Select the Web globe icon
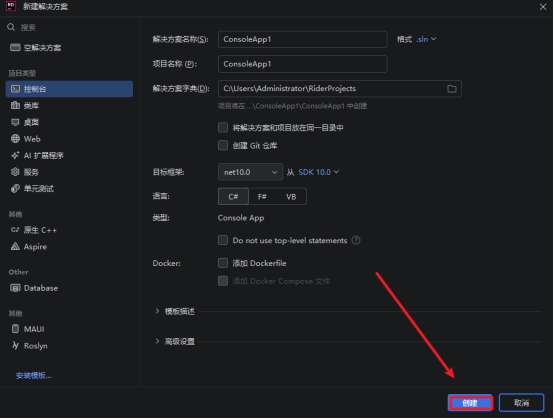This screenshot has height=419, width=554. (x=15, y=139)
